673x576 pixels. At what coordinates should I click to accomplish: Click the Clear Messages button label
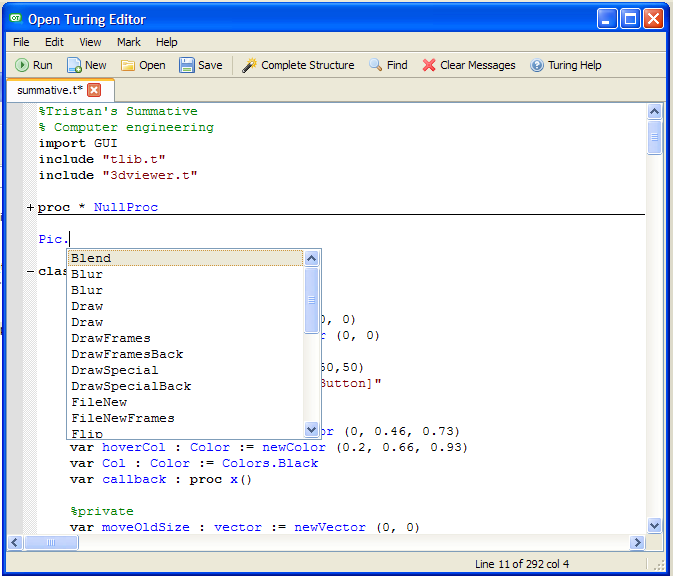[x=478, y=65]
